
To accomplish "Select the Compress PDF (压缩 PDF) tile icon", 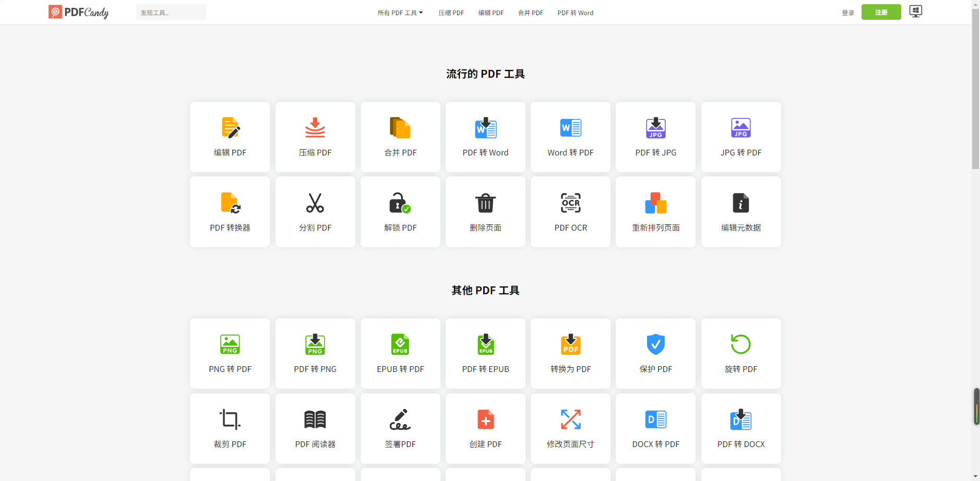I will point(315,128).
